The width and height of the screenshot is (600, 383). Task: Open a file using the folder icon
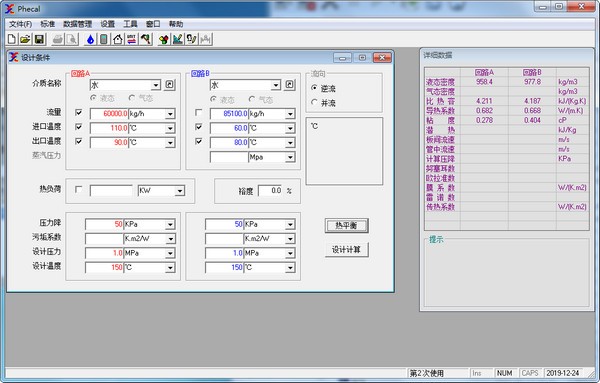coord(25,39)
